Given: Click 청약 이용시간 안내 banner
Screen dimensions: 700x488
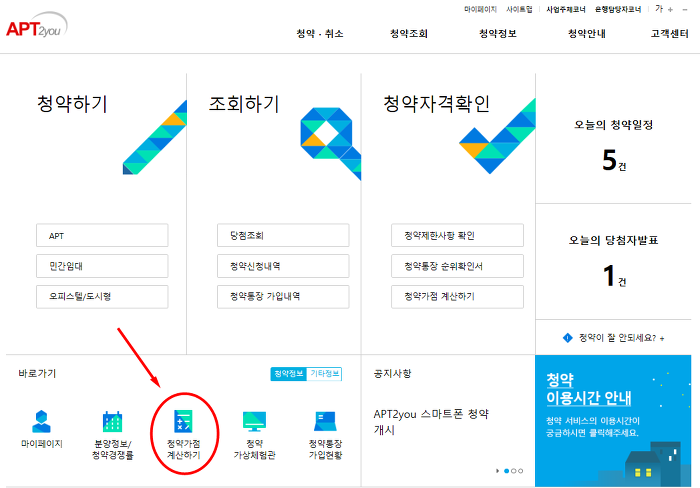Looking at the screenshot, I should tap(612, 421).
